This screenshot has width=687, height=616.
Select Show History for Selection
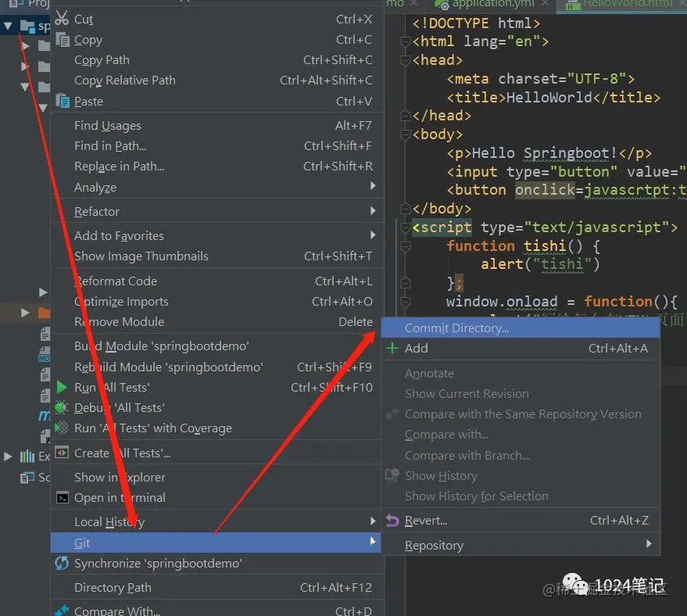tap(521, 496)
